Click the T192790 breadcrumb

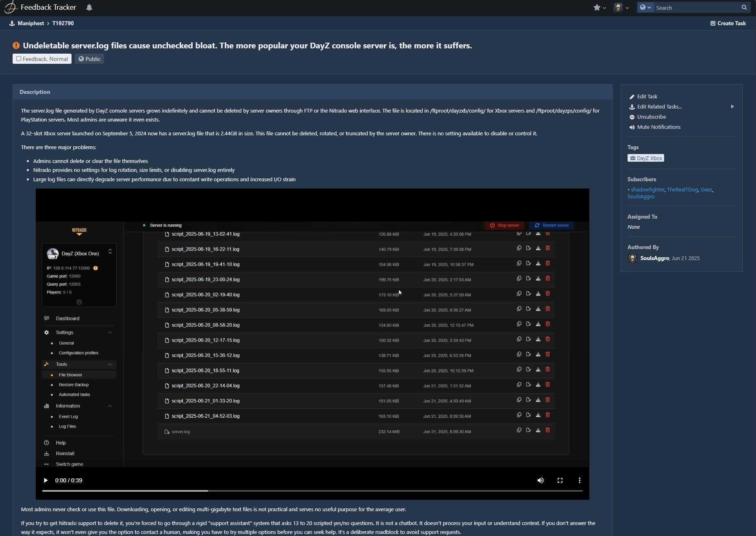[x=63, y=23]
